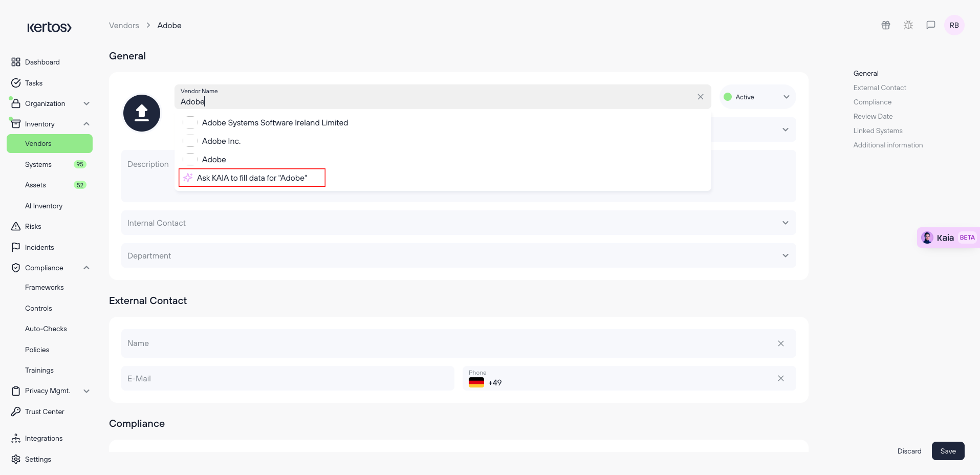Click the Incidents flag icon
The height and width of the screenshot is (475, 980).
click(16, 247)
